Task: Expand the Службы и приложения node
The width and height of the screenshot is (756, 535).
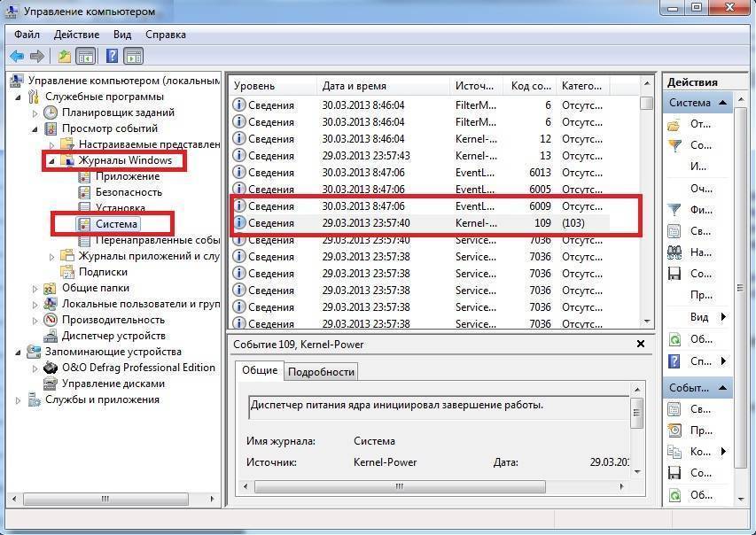Action: (19, 400)
